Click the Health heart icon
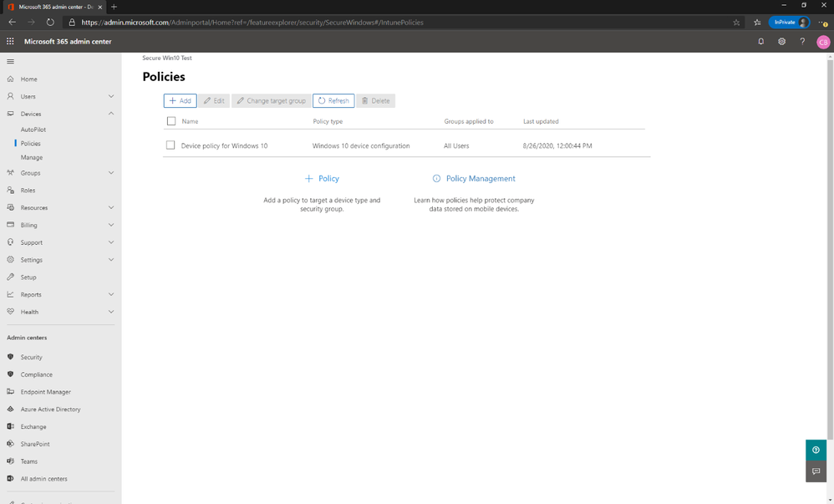Image resolution: width=834 pixels, height=504 pixels. coord(10,312)
